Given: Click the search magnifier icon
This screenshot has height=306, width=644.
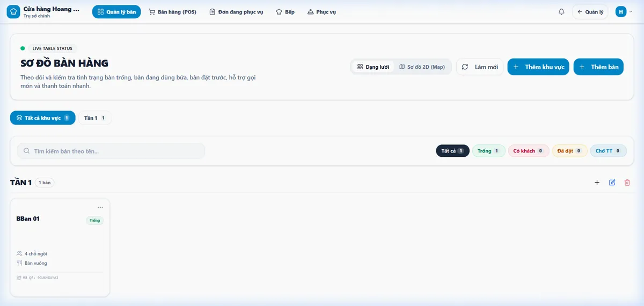Looking at the screenshot, I should coord(26,151).
